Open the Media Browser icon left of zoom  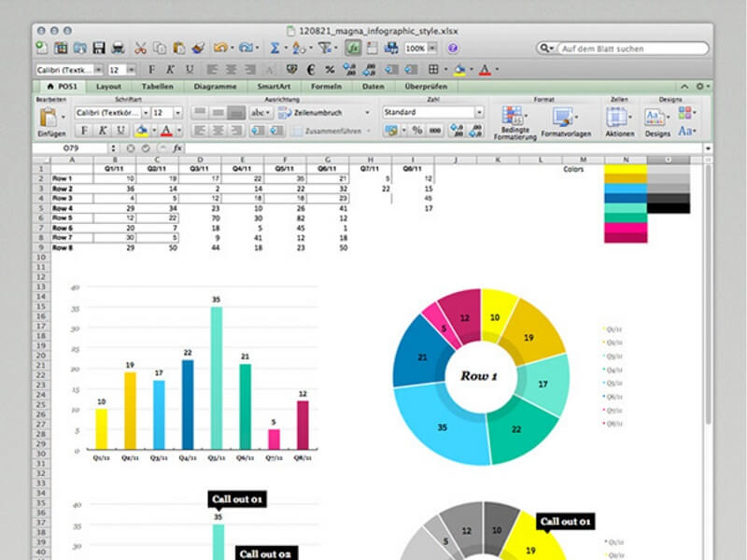pyautogui.click(x=391, y=48)
